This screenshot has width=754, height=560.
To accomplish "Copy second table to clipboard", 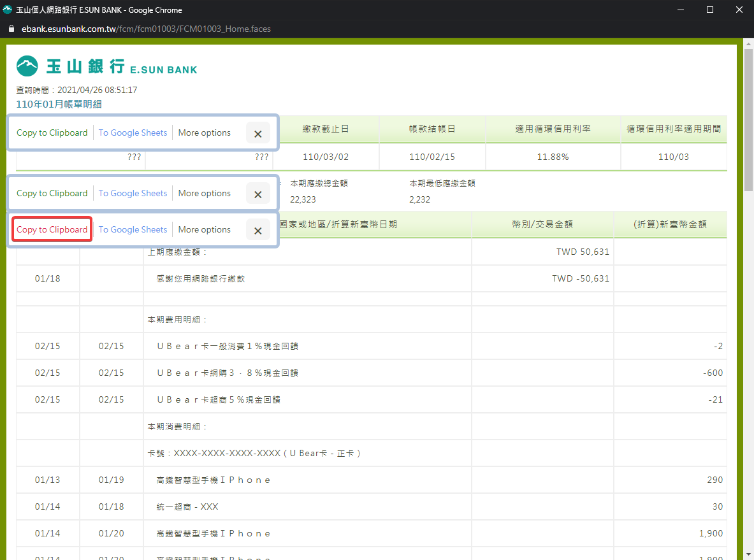I will [52, 193].
